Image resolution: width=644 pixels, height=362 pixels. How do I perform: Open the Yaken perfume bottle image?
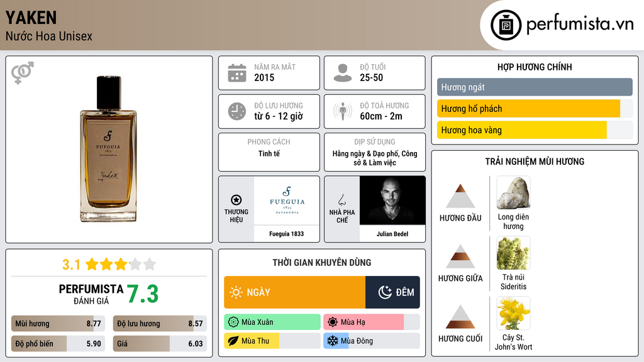108,149
